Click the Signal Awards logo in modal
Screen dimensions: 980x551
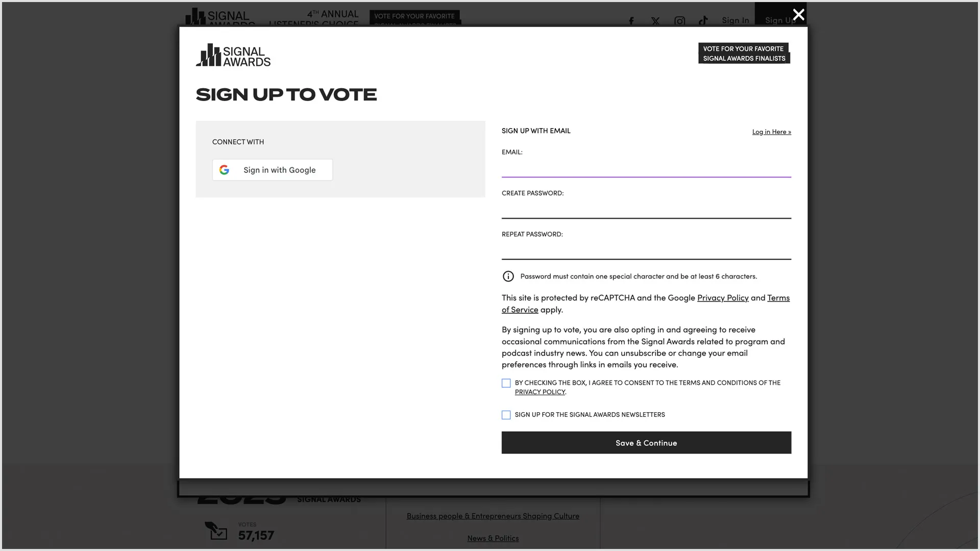coord(233,56)
